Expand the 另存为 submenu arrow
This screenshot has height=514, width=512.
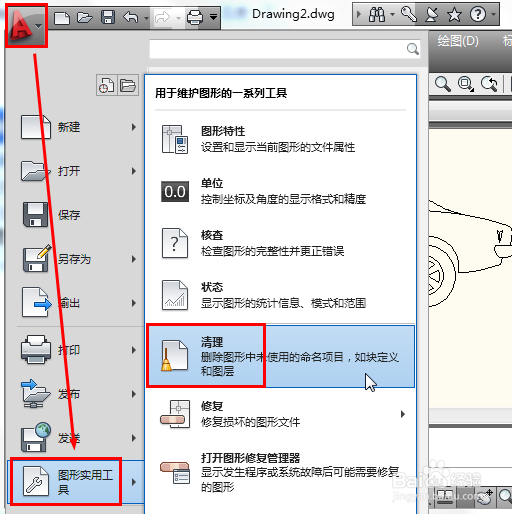click(x=134, y=259)
